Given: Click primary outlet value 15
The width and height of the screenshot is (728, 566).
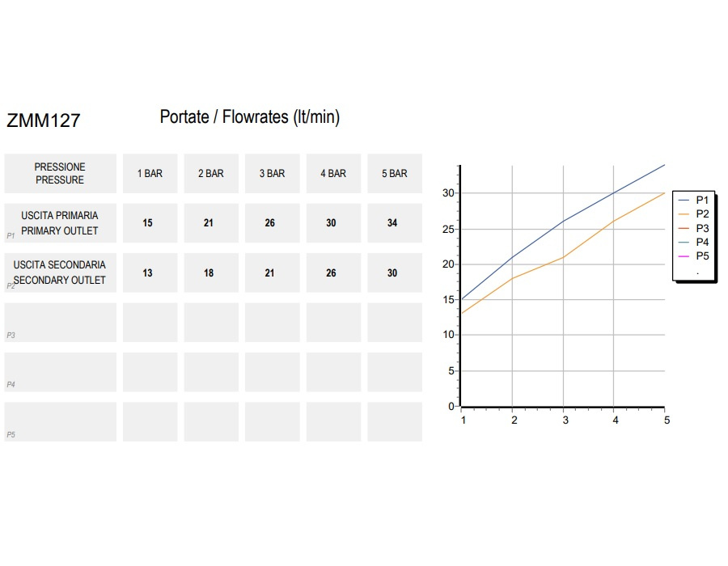Looking at the screenshot, I should (150, 223).
